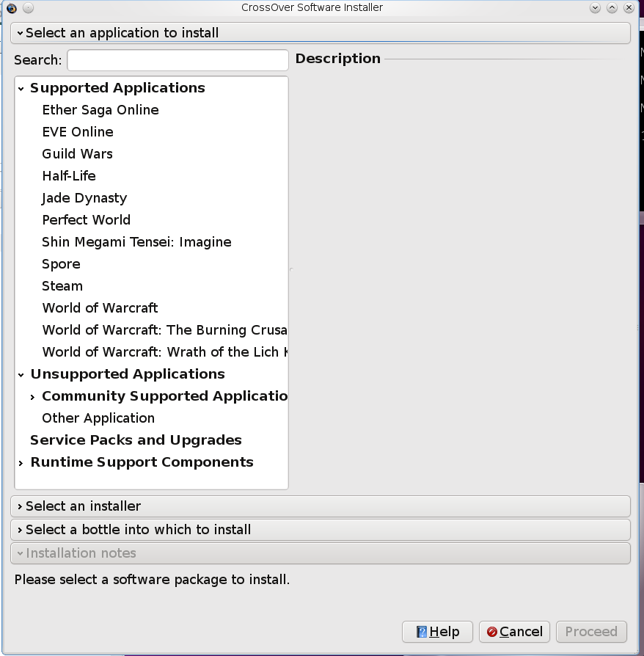
Task: Focus the Search input field
Action: point(178,60)
